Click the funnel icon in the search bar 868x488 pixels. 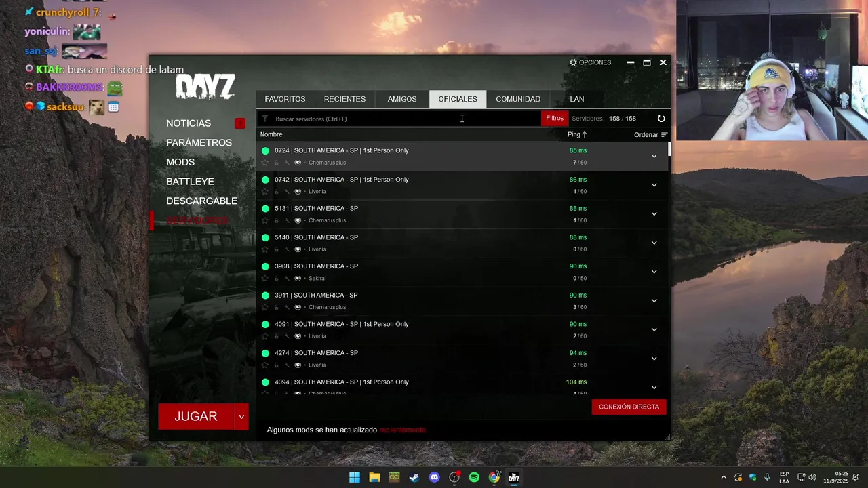tap(265, 119)
